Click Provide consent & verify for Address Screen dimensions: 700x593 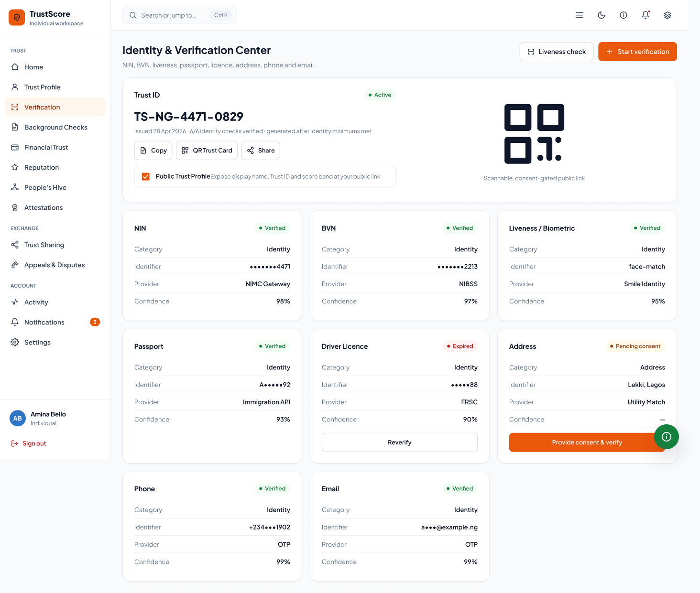587,442
